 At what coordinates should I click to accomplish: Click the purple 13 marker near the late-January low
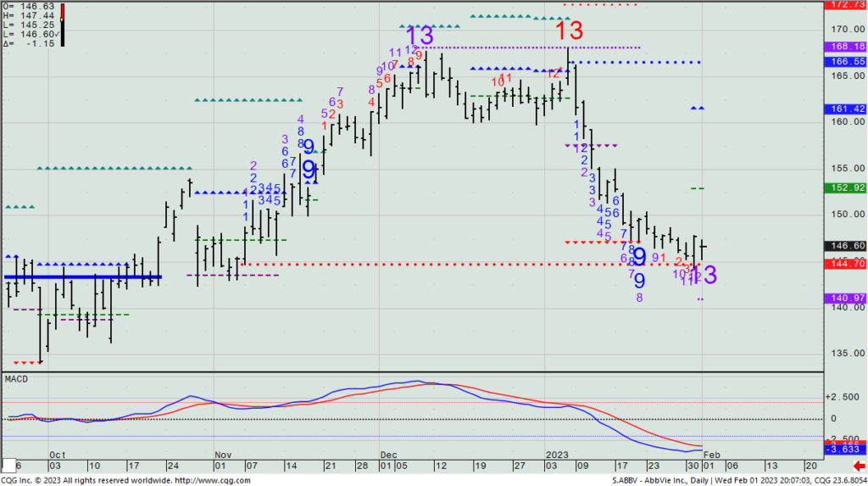click(703, 275)
